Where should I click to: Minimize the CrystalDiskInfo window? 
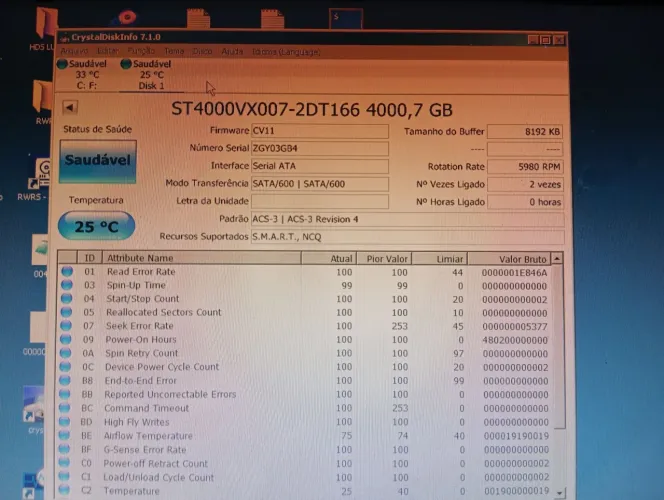(533, 40)
